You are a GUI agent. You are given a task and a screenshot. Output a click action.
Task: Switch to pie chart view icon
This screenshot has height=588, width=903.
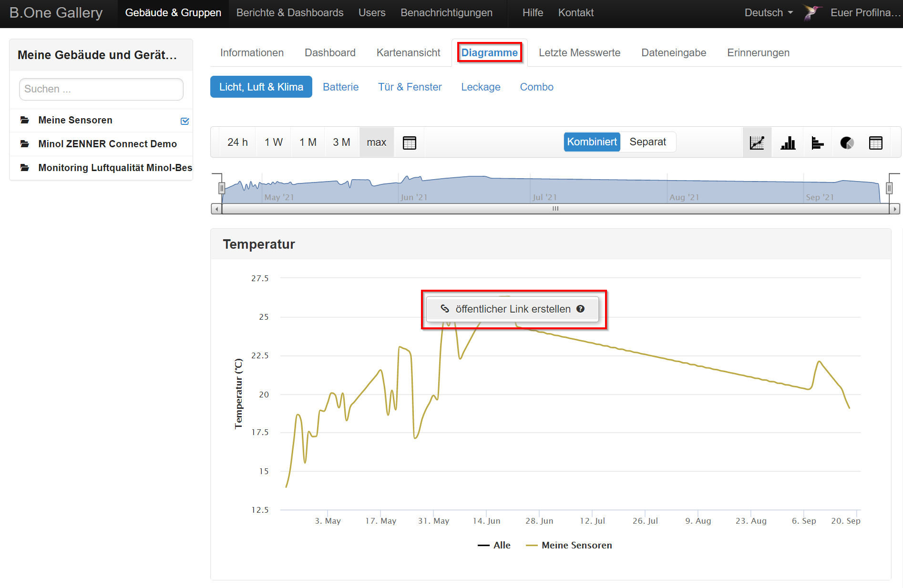(847, 142)
